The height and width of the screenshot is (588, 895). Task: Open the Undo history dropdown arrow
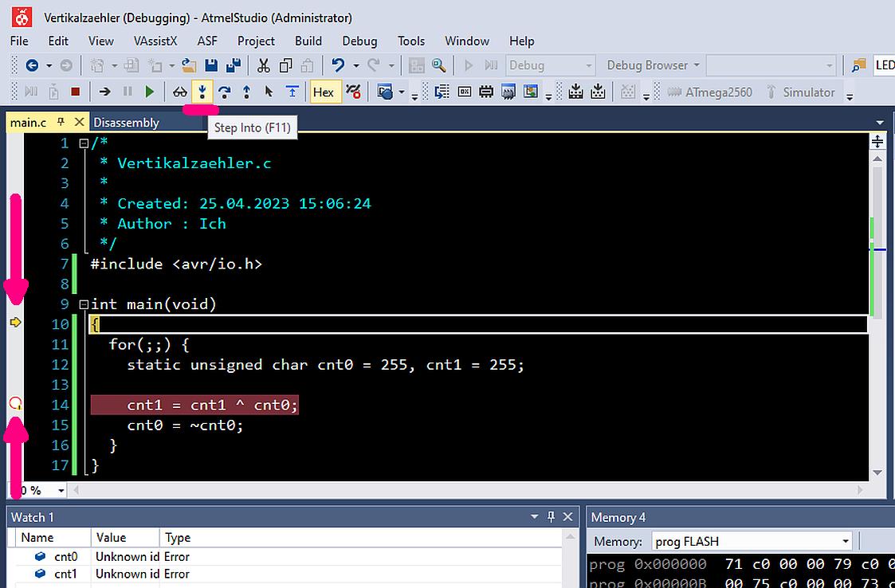(x=356, y=65)
